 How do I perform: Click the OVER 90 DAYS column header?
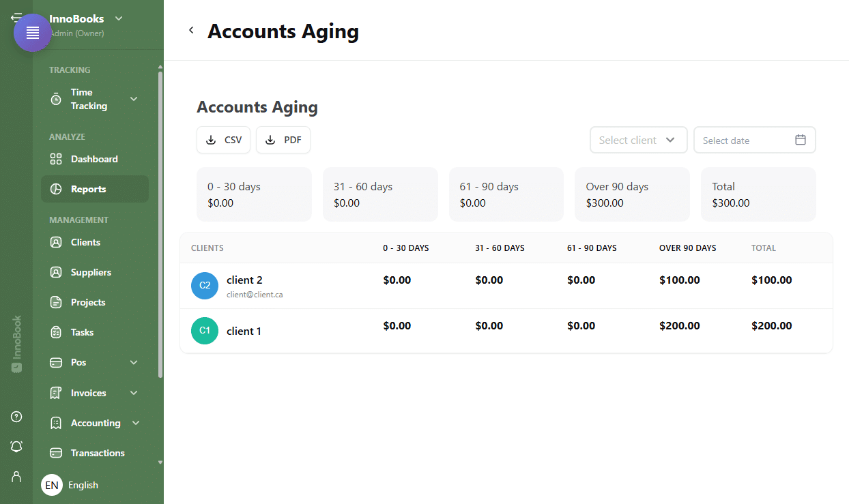[x=688, y=248]
